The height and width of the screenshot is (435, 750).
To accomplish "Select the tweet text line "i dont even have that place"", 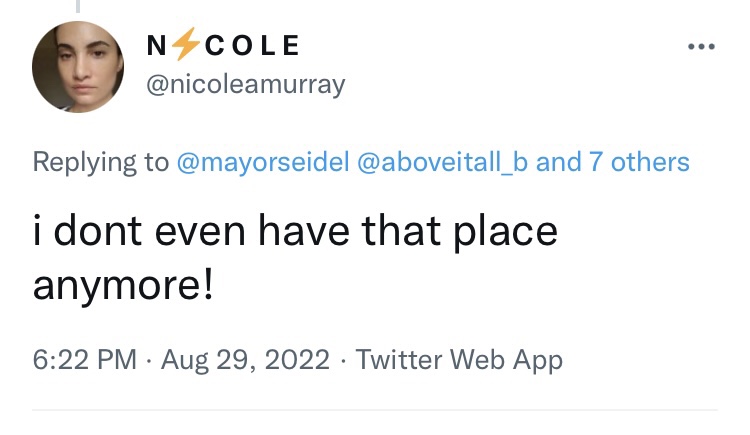I will 295,232.
